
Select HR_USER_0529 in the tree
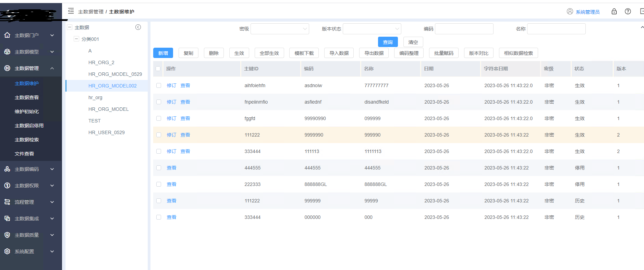coord(107,132)
